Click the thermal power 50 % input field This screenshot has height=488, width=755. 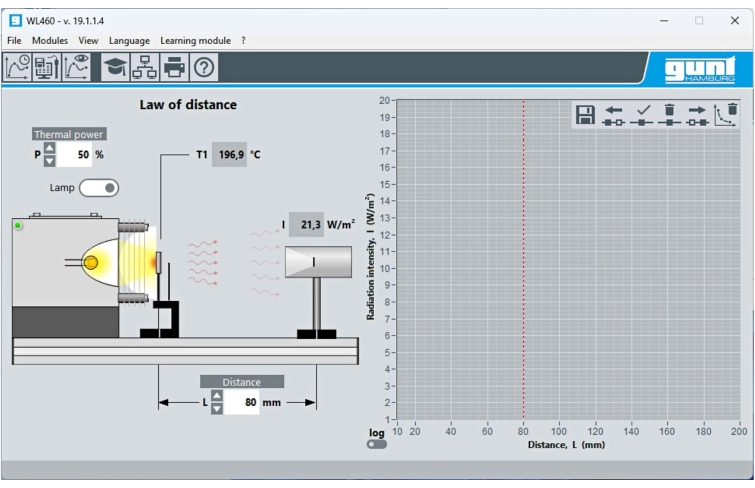(74, 155)
